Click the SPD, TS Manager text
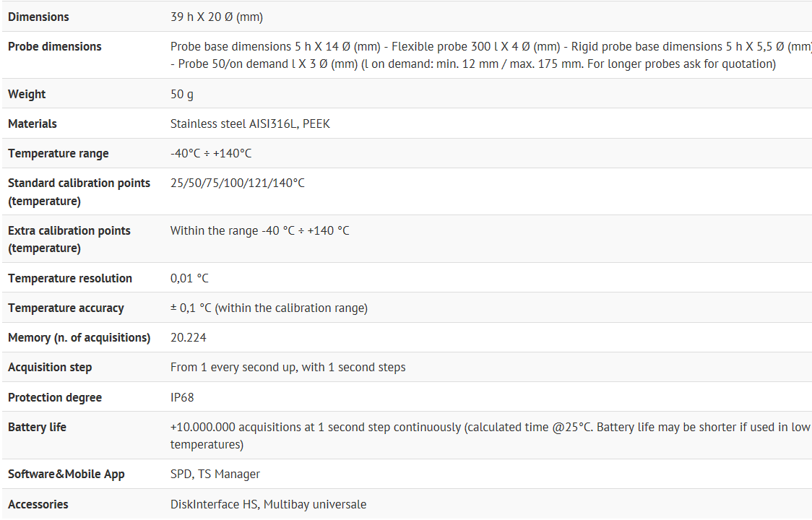 pyautogui.click(x=215, y=474)
